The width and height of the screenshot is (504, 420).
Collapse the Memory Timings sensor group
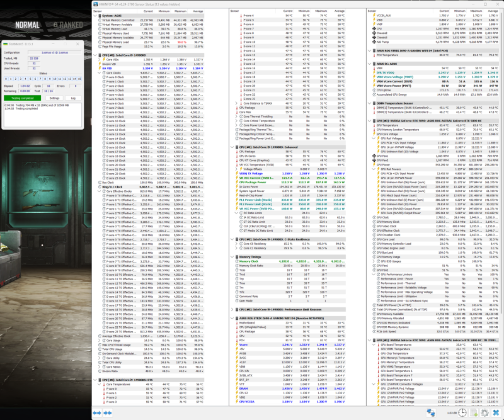232,257
